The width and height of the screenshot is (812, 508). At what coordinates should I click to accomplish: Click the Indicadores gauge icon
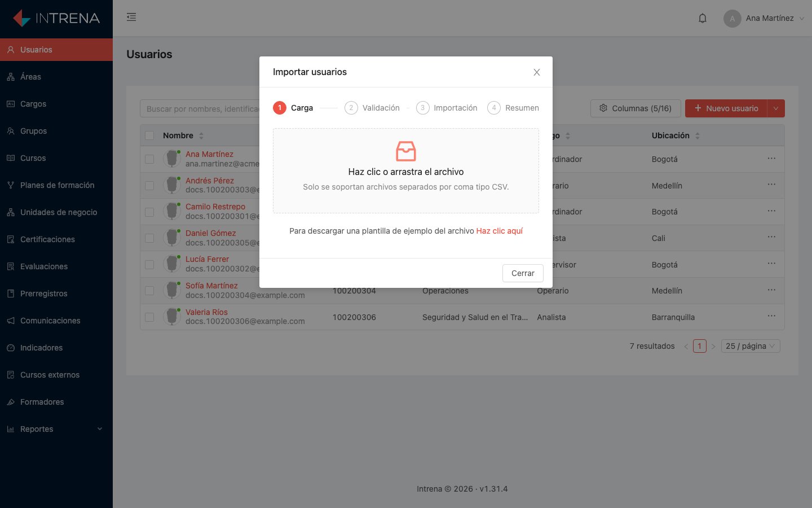click(11, 348)
